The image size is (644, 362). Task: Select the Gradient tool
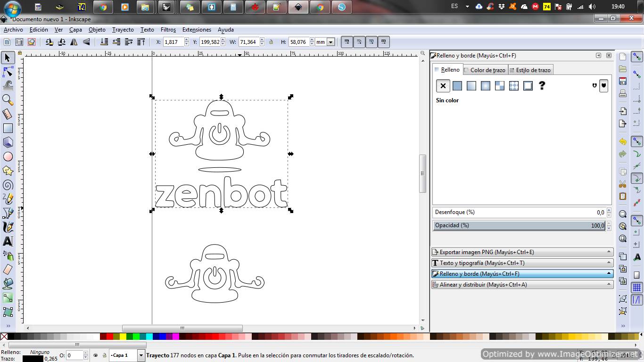(8, 298)
